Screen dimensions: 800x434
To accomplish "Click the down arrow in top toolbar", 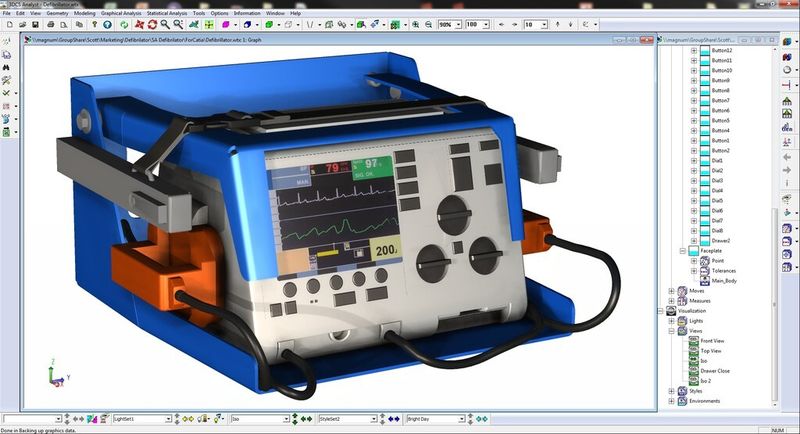I will (570, 24).
